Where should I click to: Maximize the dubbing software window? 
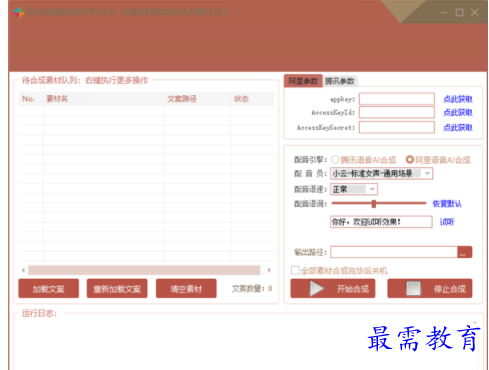(x=460, y=13)
